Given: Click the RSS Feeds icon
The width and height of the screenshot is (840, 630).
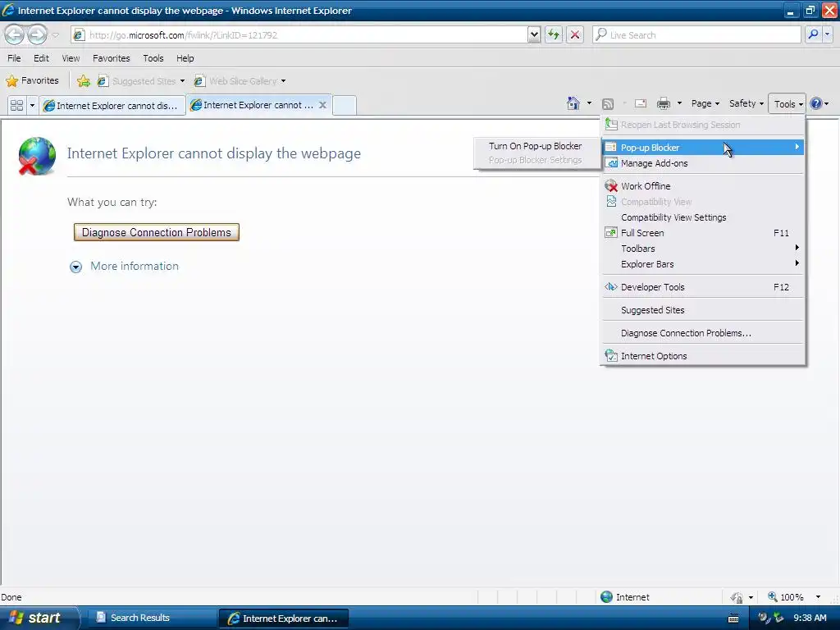Looking at the screenshot, I should coord(608,104).
